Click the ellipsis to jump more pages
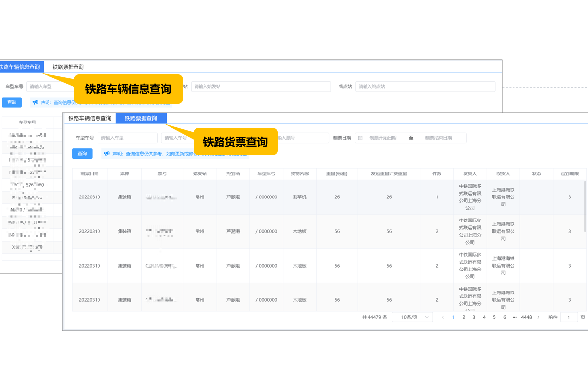Viewport: 588px width, 392px height. coord(514,317)
